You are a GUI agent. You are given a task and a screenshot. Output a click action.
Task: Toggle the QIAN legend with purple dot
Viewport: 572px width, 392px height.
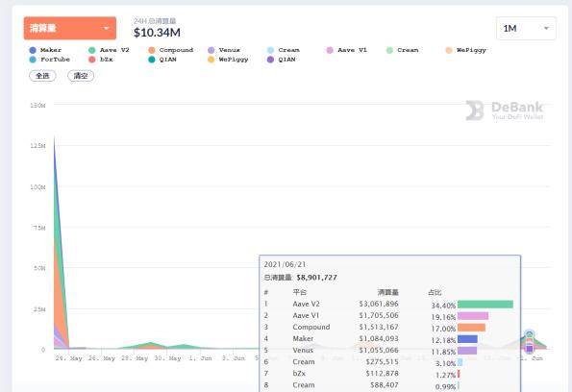pos(282,60)
